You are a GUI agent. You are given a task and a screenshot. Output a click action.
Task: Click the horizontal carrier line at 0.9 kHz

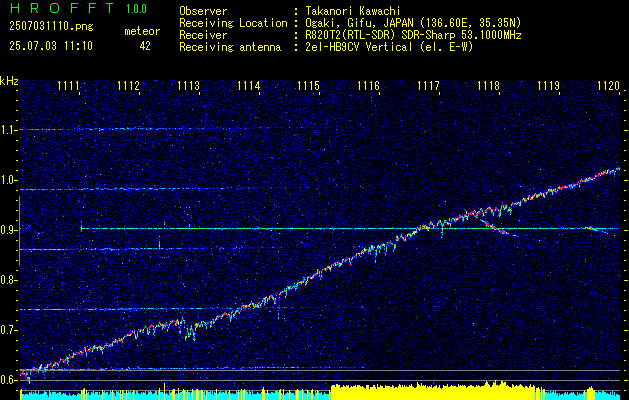pos(350,229)
